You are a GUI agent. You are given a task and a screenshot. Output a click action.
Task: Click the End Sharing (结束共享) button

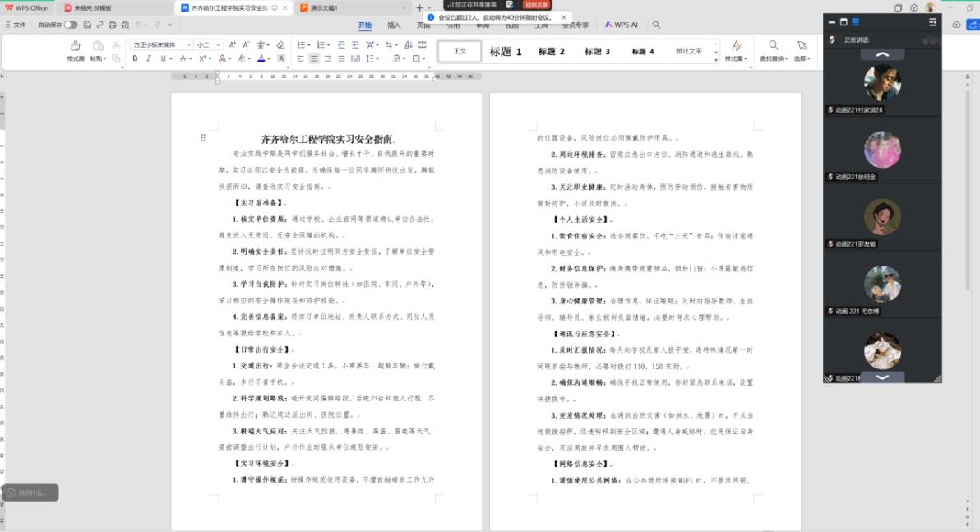point(537,5)
